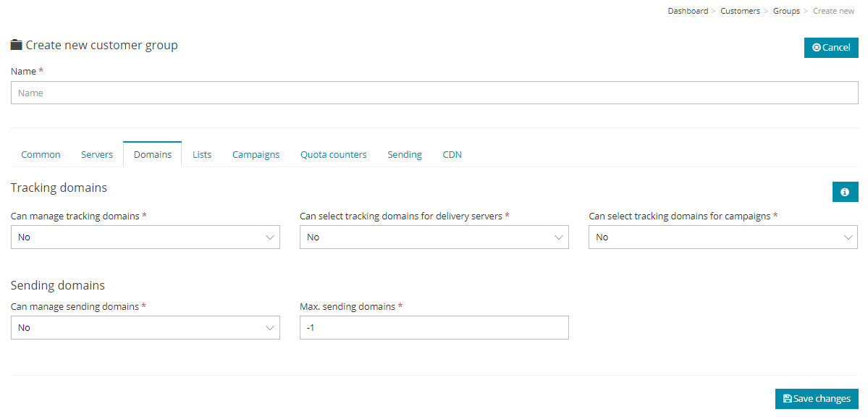Open tracking domains for delivery servers dropdown
The image size is (868, 417).
click(434, 237)
